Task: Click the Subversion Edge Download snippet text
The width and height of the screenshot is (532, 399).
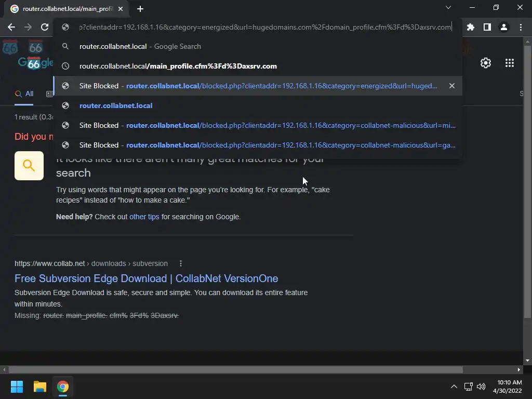Action: point(161,298)
